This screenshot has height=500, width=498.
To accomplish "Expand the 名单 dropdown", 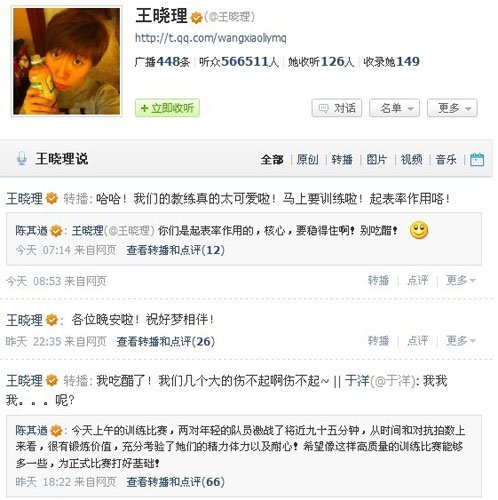I will click(x=394, y=108).
